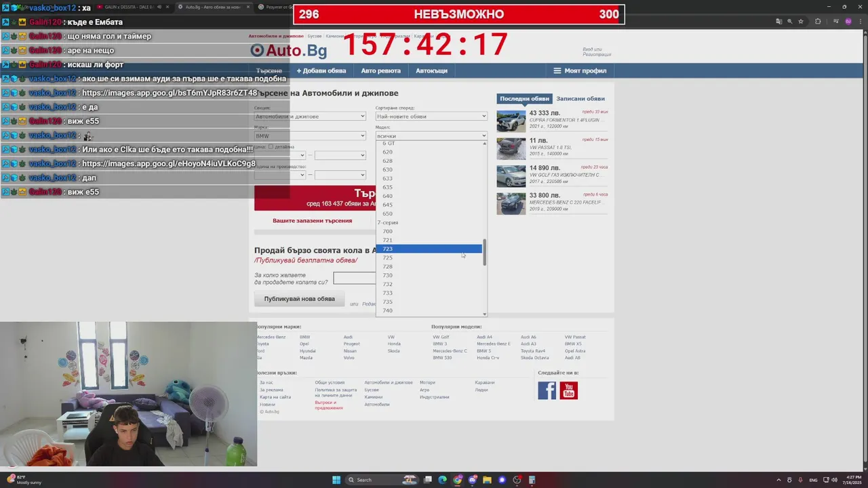The image size is (868, 488).
Task: Bookmark this page with the star icon
Action: tap(800, 22)
